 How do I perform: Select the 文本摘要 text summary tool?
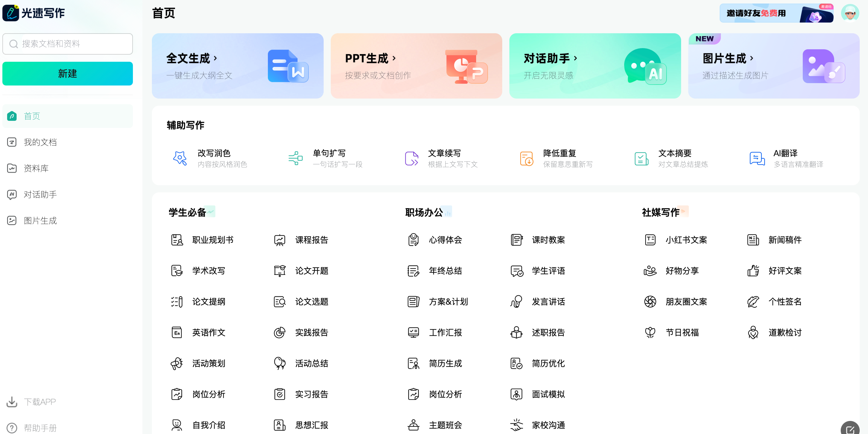click(675, 158)
